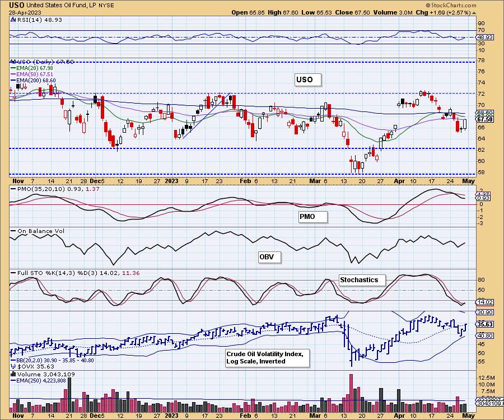504x420 pixels.
Task: Click the Volume 3.0M header value
Action: coord(393,12)
